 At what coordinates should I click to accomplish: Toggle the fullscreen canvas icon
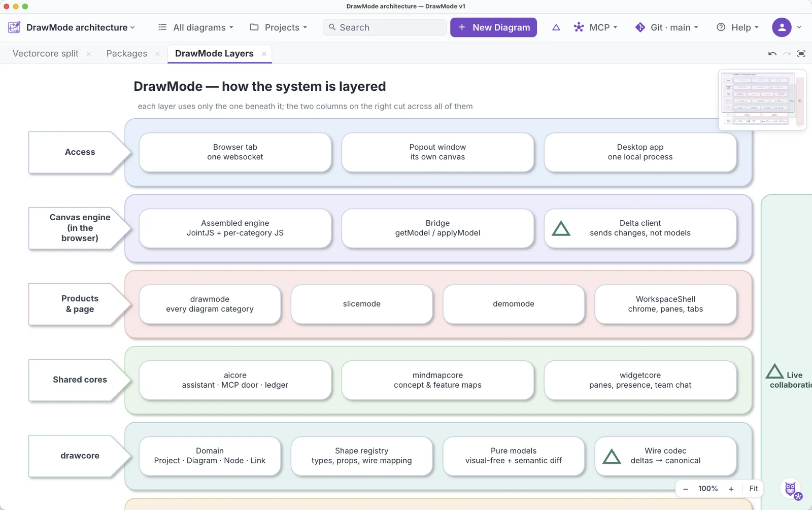[x=801, y=54]
